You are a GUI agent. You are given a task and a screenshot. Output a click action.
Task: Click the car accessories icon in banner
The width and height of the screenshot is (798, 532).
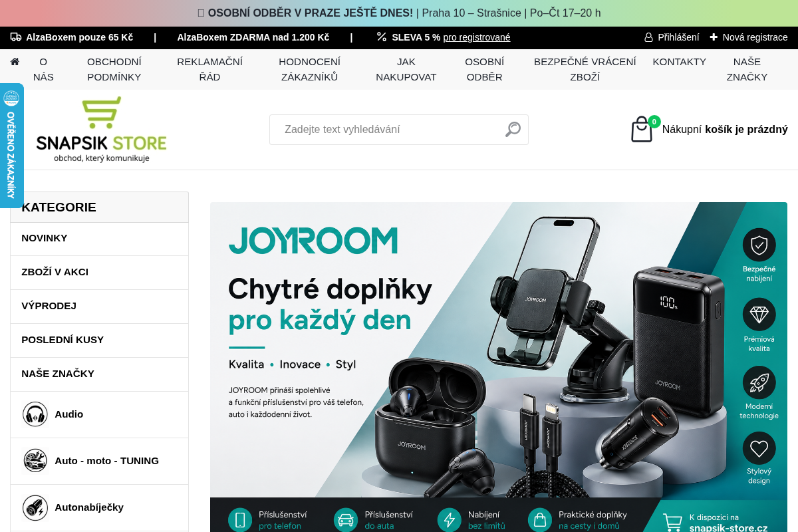coord(346,520)
